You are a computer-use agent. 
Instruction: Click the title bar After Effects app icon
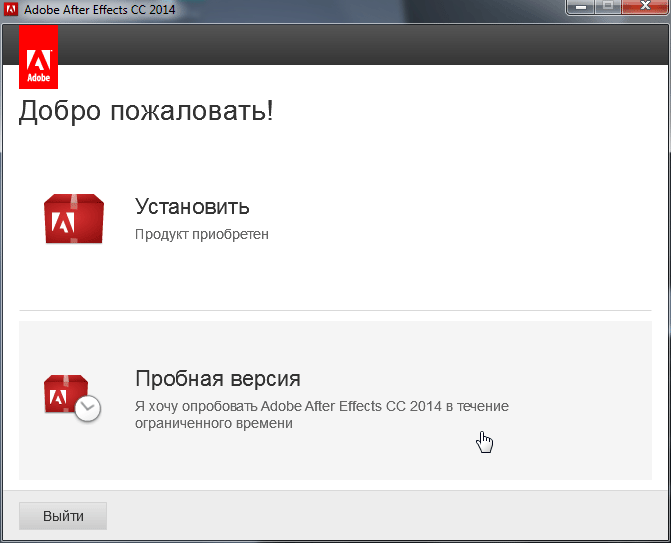click(x=11, y=9)
